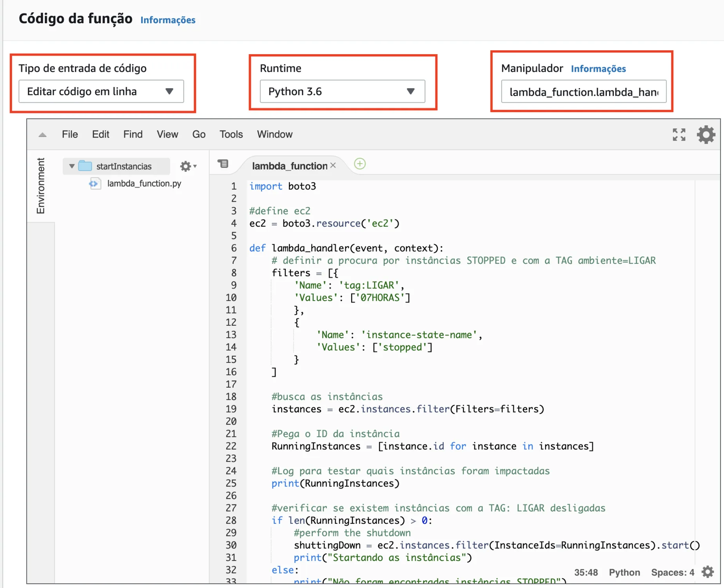Click the lambda_function.py file icon
This screenshot has width=724, height=588.
click(94, 183)
